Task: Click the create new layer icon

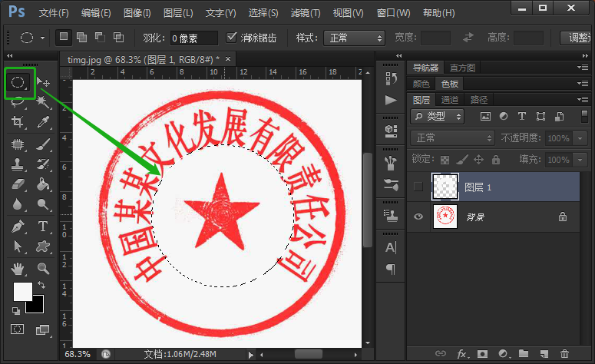Action: [544, 354]
